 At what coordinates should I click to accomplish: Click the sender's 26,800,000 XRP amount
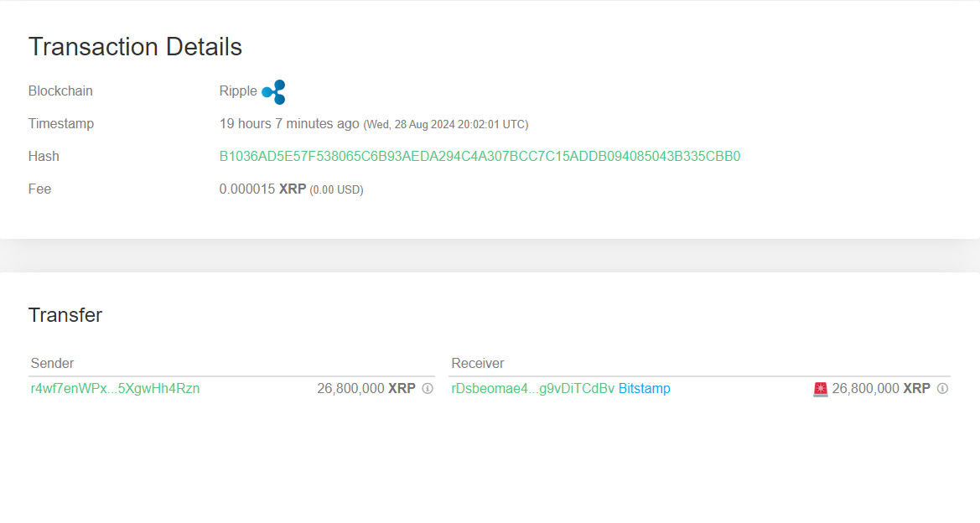366,389
